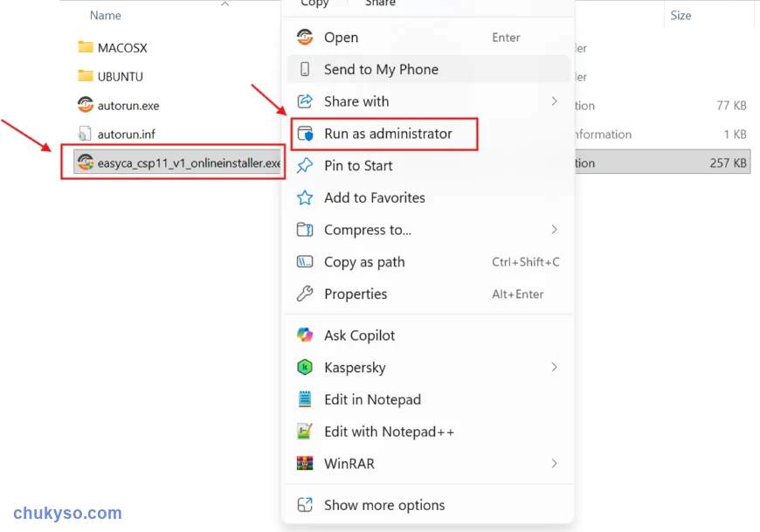
Task: Select the autorun.exe file icon
Action: pyautogui.click(x=86, y=105)
